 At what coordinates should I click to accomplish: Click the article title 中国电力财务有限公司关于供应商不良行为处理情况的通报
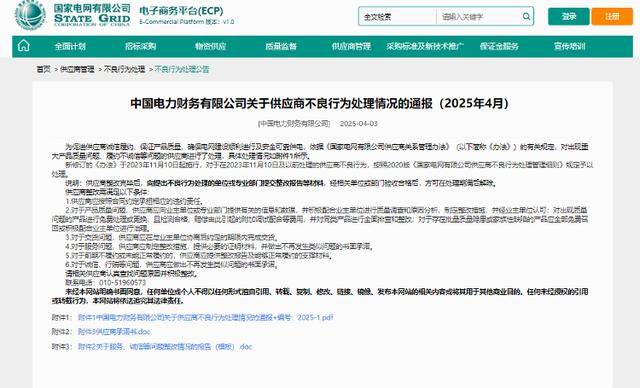[x=320, y=103]
